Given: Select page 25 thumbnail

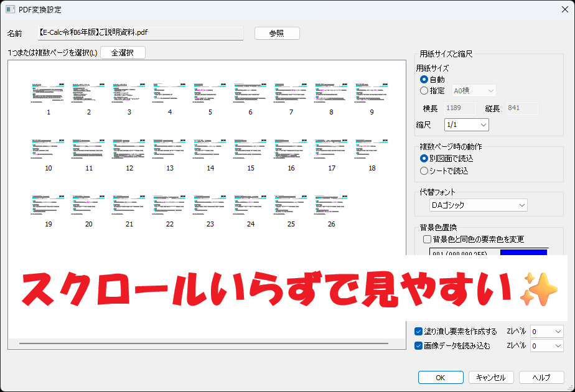Looking at the screenshot, I should pos(291,205).
